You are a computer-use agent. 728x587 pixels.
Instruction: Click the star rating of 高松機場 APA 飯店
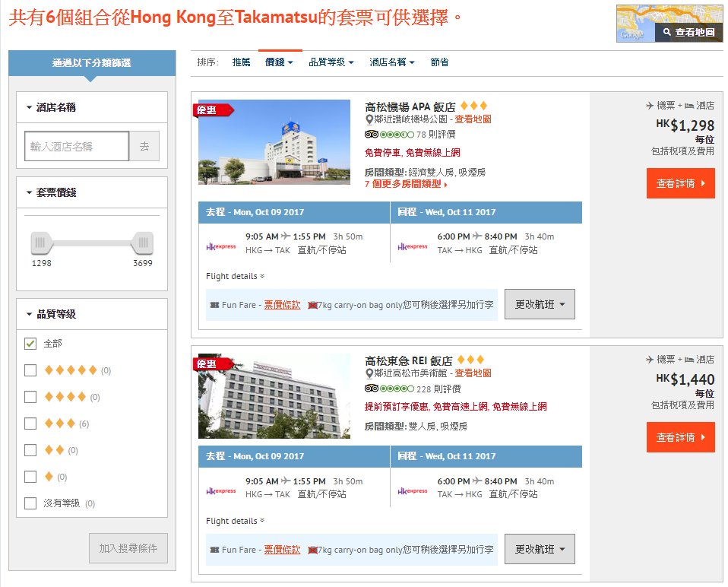(473, 106)
